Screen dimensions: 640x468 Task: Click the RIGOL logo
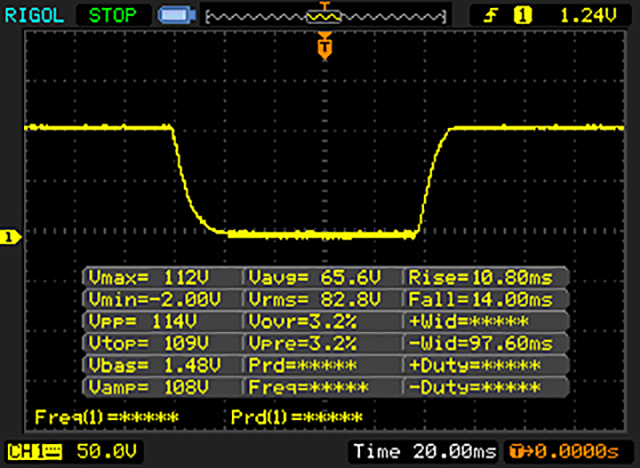click(34, 16)
